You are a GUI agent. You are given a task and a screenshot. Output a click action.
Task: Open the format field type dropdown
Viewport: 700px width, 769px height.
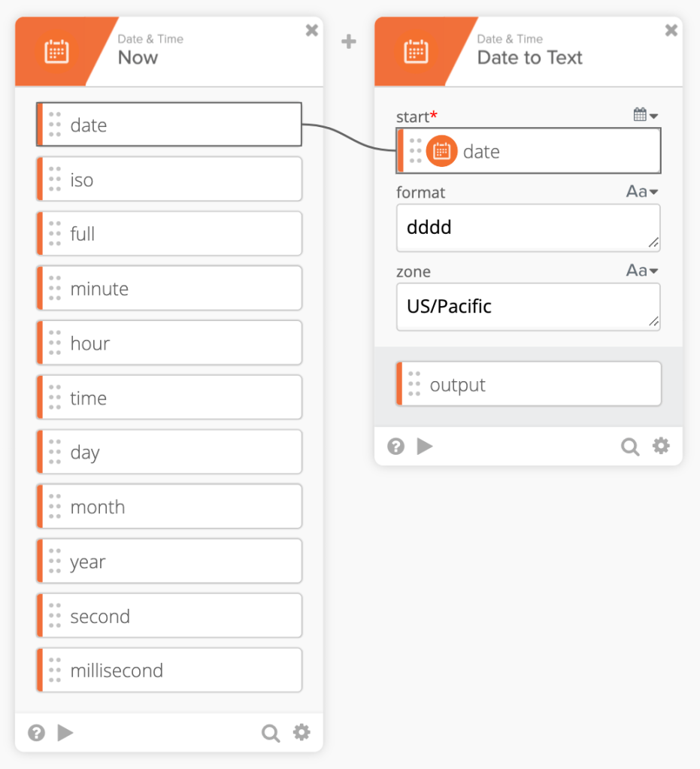[x=642, y=192]
